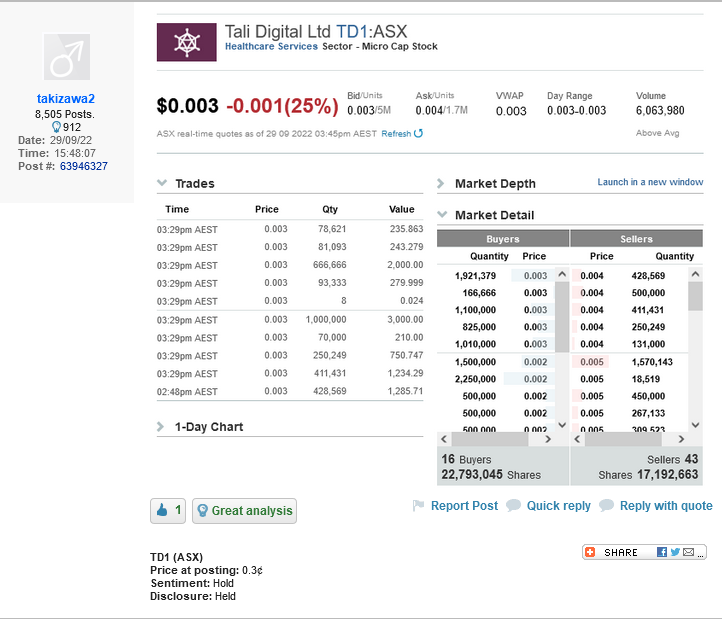The height and width of the screenshot is (619, 722).
Task: Click the Volume figure 6,063,980
Action: click(x=660, y=111)
